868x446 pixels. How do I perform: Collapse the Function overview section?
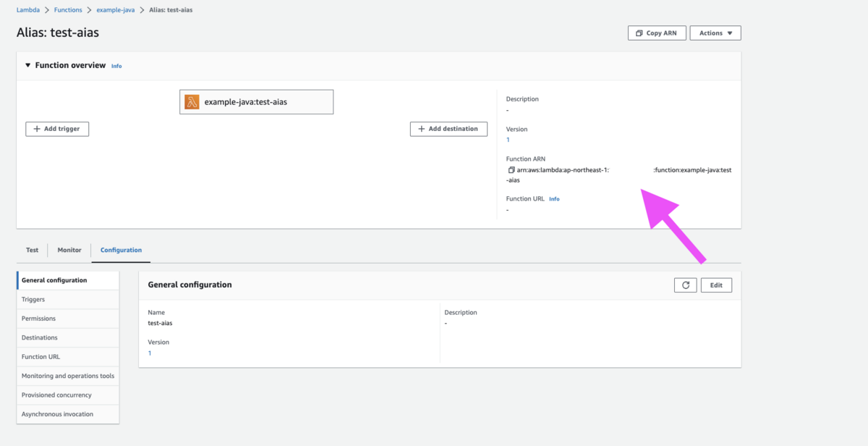click(27, 64)
